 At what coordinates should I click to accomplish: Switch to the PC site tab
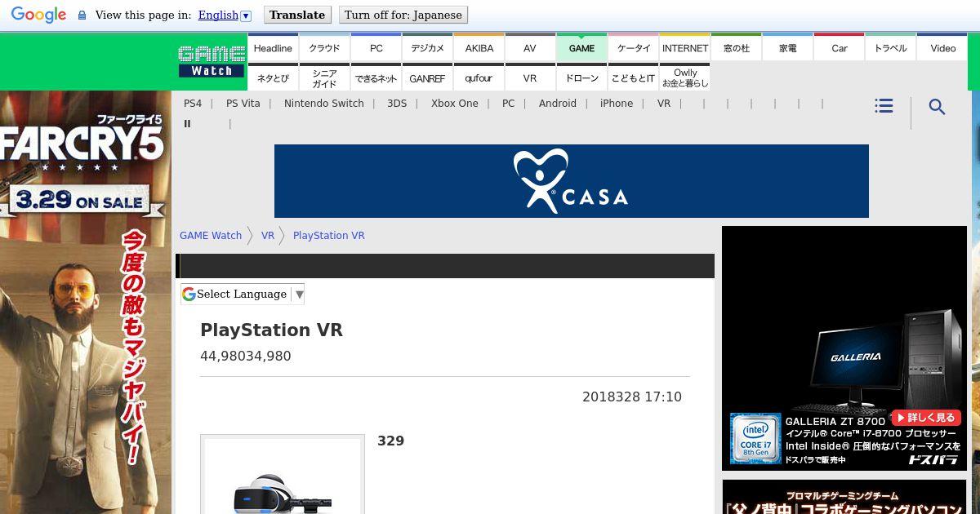376,48
